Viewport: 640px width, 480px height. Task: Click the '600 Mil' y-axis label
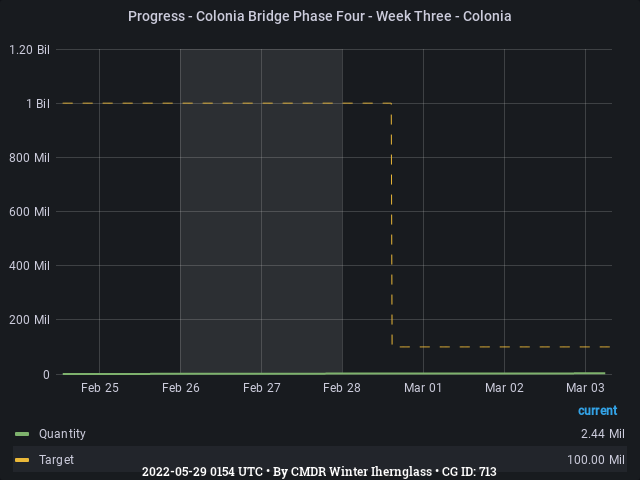coord(29,211)
